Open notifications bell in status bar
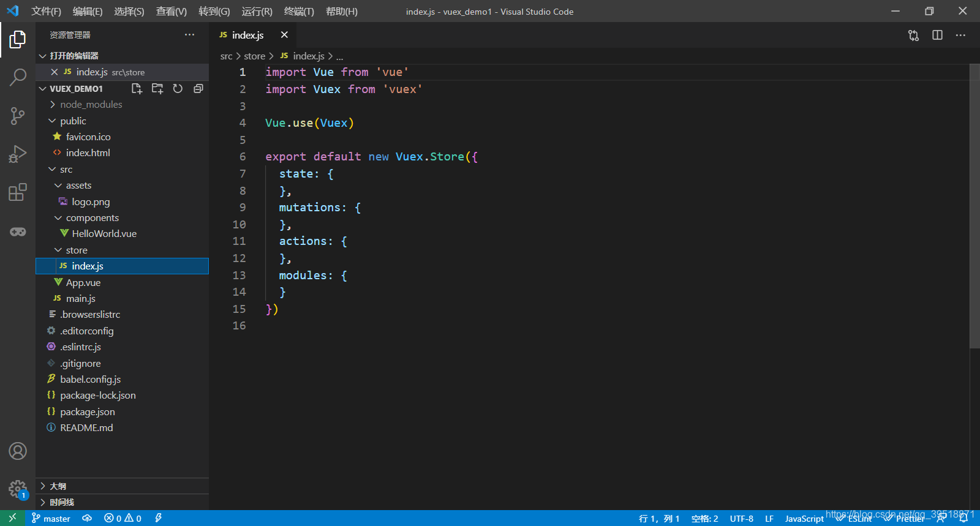The height and width of the screenshot is (526, 980). (963, 518)
